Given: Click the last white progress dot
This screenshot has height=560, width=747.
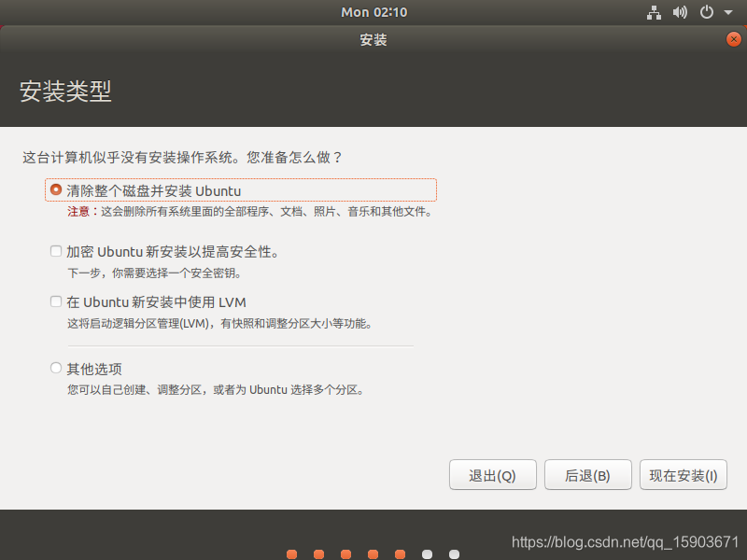Looking at the screenshot, I should (x=455, y=554).
